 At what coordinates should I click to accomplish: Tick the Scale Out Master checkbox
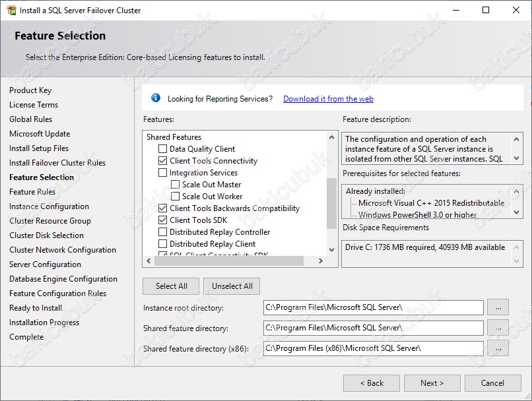tap(175, 185)
